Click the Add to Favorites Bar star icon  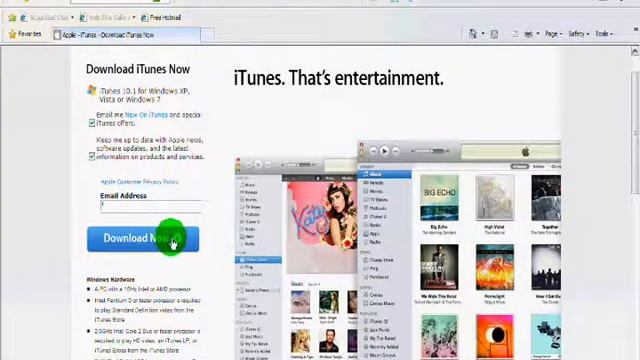(12, 18)
